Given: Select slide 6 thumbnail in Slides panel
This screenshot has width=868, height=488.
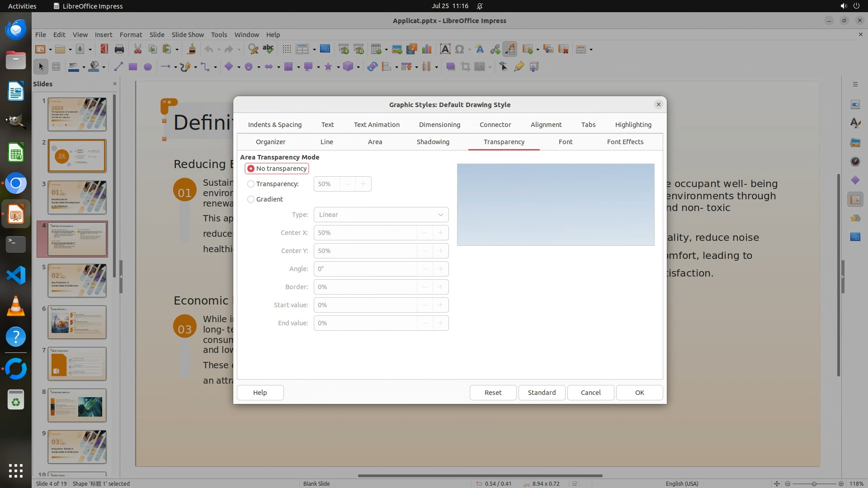Looking at the screenshot, I should [x=77, y=322].
